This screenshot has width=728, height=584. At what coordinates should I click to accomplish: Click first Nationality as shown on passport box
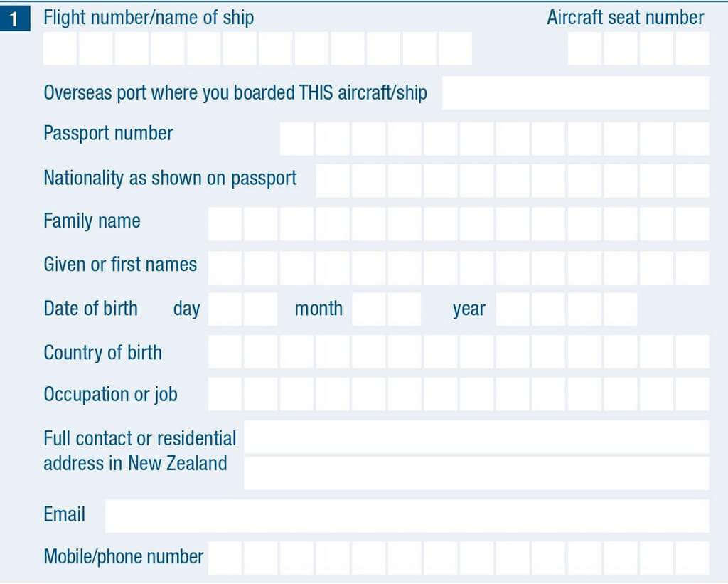click(x=333, y=181)
